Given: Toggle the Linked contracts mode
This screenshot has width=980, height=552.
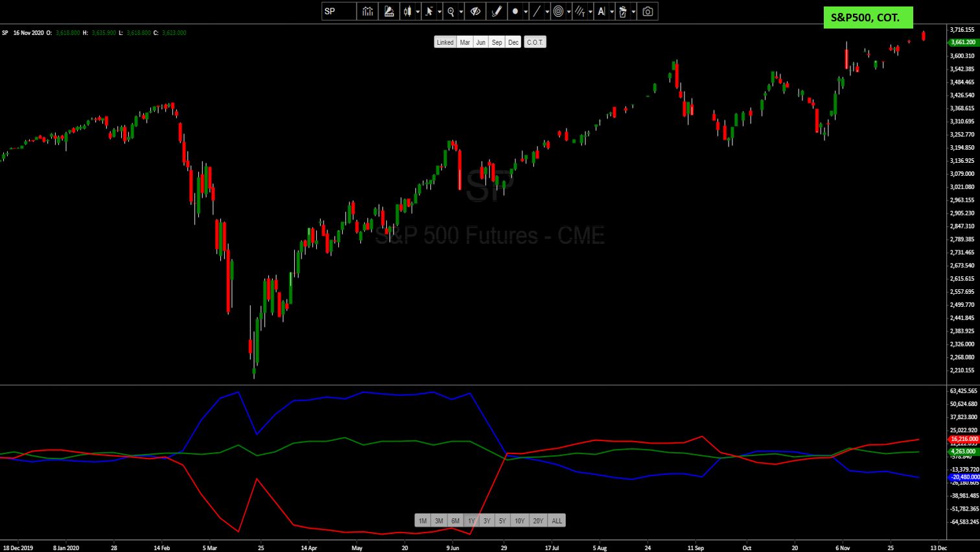Looking at the screenshot, I should click(x=445, y=42).
